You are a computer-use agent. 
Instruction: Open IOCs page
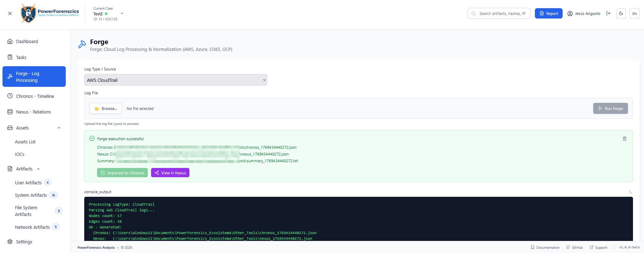pos(20,154)
